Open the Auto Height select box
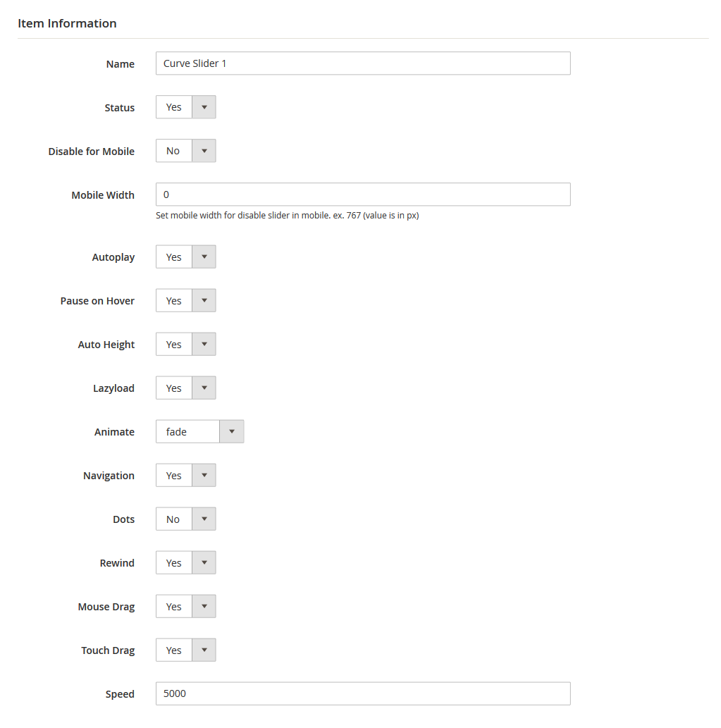This screenshot has height=728, width=721. pyautogui.click(x=185, y=345)
